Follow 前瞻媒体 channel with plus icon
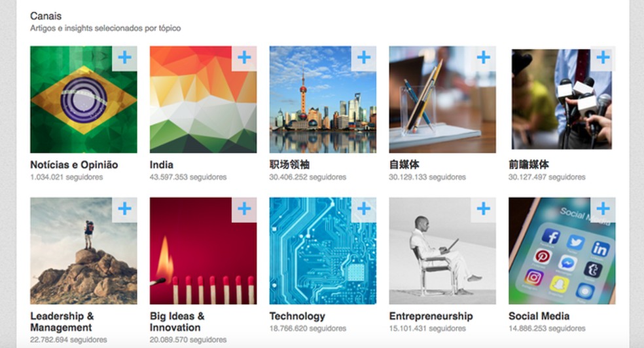 click(x=603, y=58)
